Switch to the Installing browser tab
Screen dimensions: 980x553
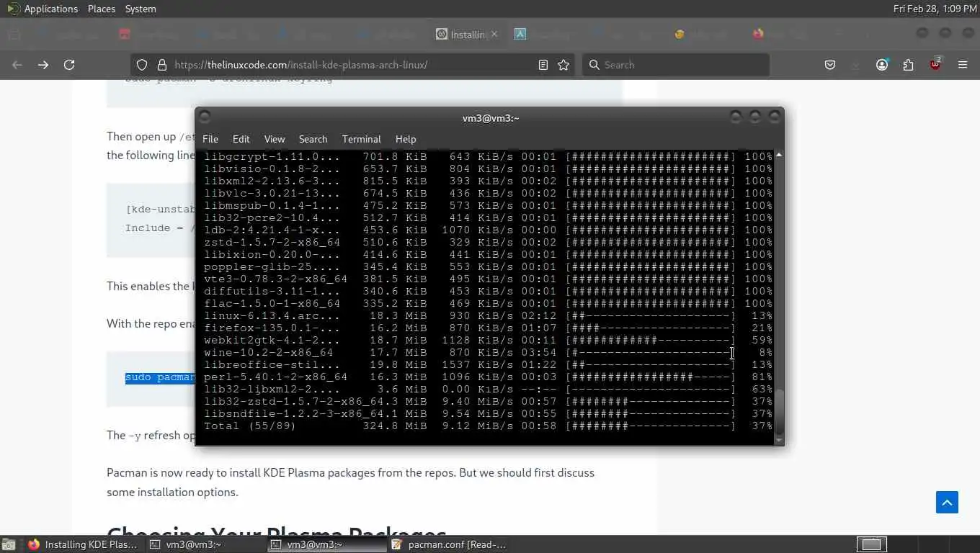(x=467, y=34)
